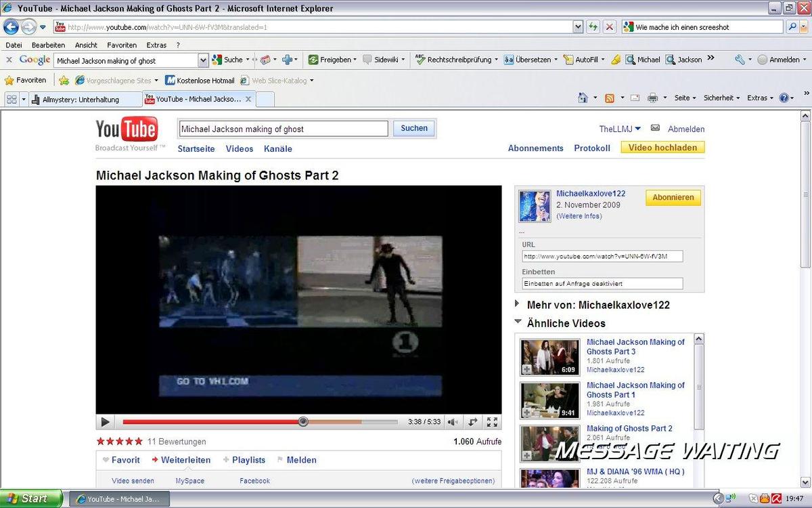Image resolution: width=812 pixels, height=508 pixels.
Task: Mute the video using the speaker icon
Action: pos(452,422)
